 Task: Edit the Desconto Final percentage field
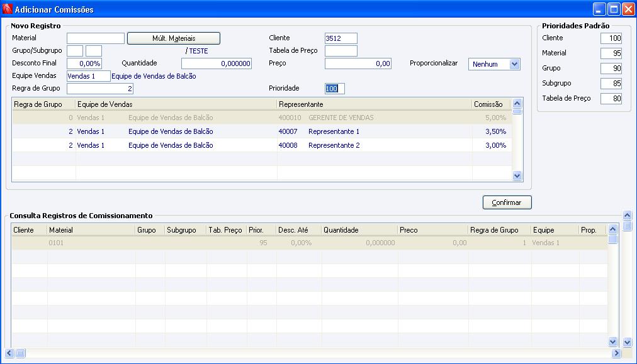coord(84,63)
